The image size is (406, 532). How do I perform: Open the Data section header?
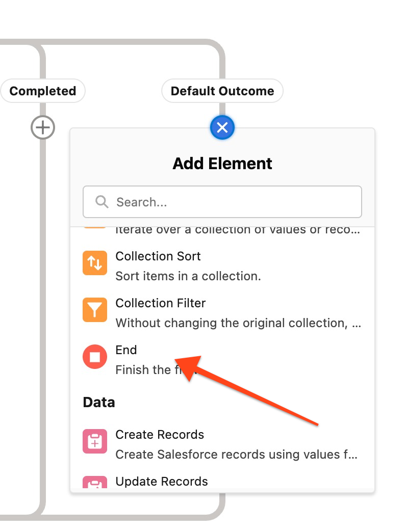(x=98, y=402)
